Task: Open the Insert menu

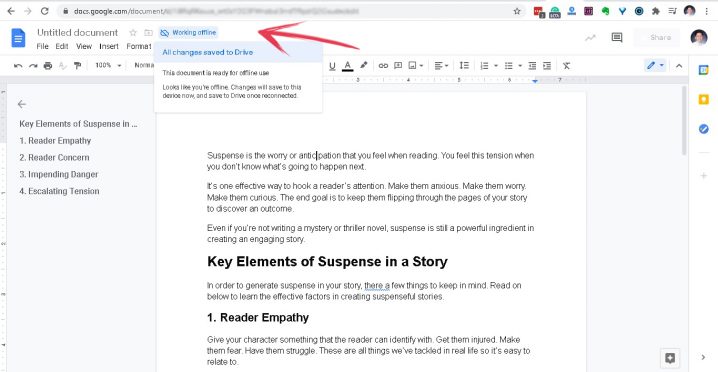Action: tap(109, 46)
